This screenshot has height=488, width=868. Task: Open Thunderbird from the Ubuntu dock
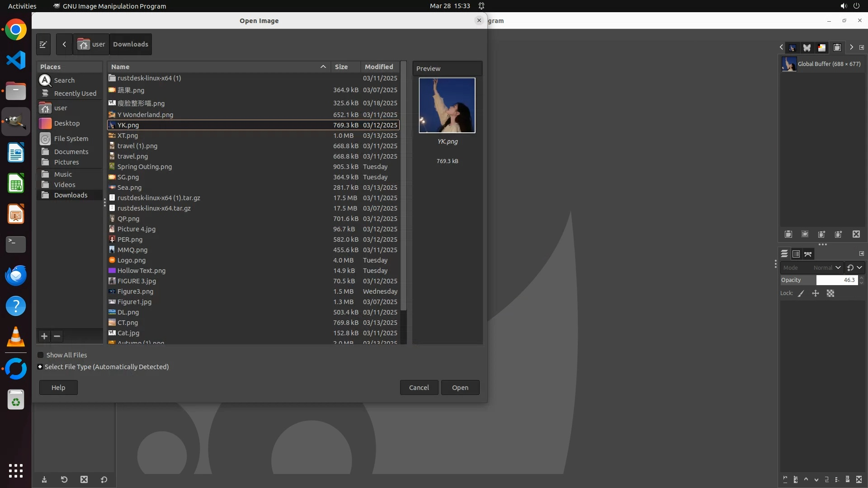pyautogui.click(x=16, y=275)
